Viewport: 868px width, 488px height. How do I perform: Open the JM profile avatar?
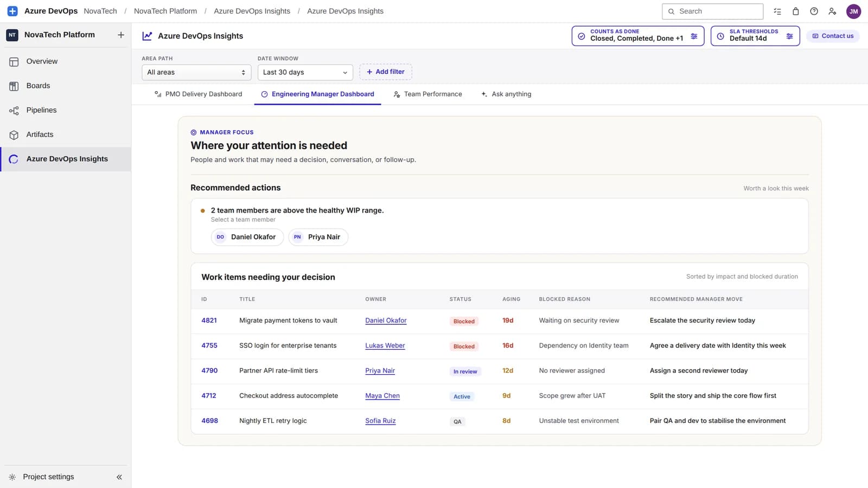tap(854, 11)
